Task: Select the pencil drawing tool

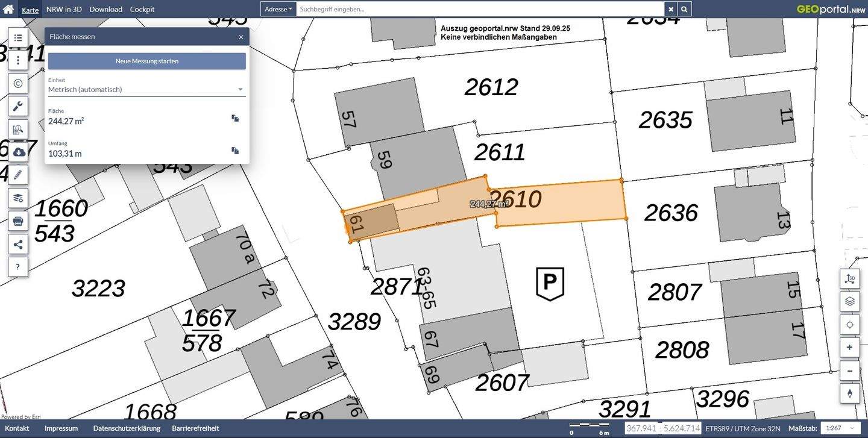Action: [x=18, y=175]
